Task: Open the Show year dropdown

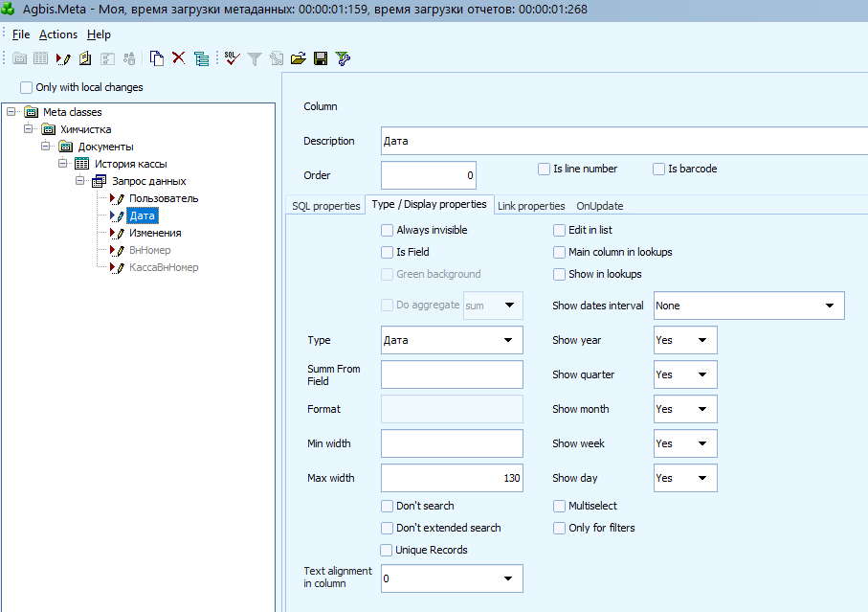Action: coord(685,340)
